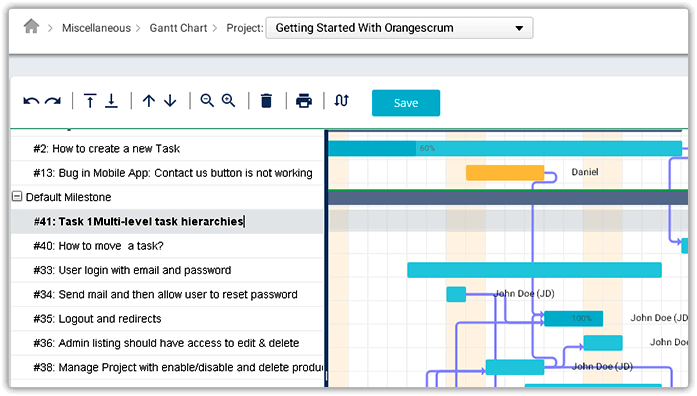Image resolution: width=697 pixels, height=396 pixels.
Task: Click the orange Daniel task bar
Action: click(505, 172)
